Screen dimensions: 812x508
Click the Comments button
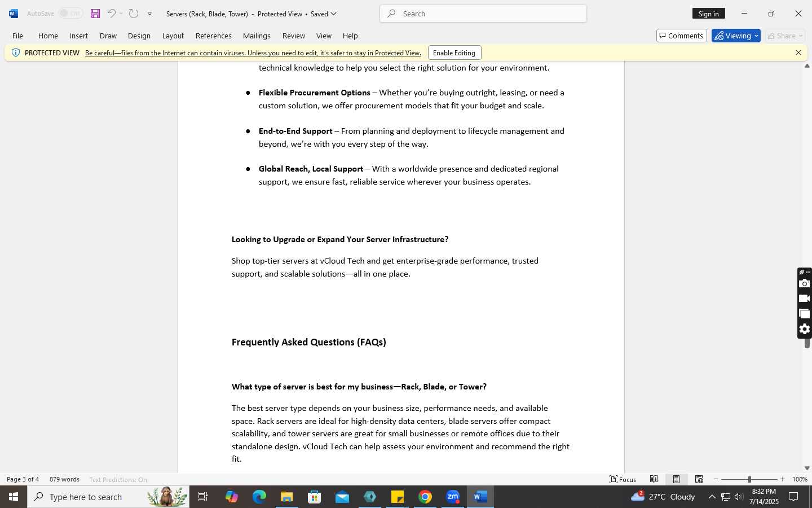681,36
